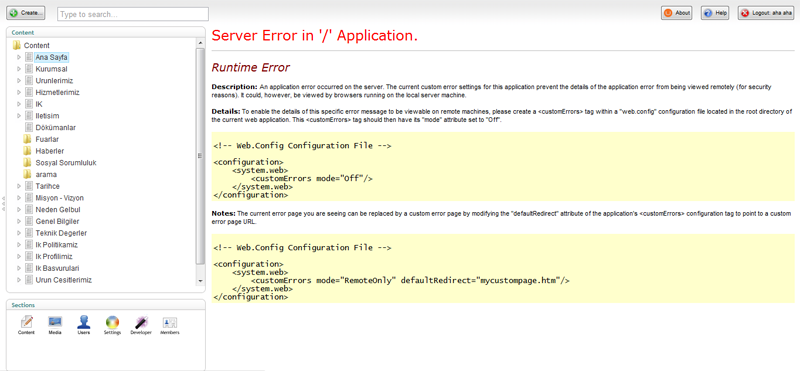Expand the Tarihce node arrow

(19, 186)
